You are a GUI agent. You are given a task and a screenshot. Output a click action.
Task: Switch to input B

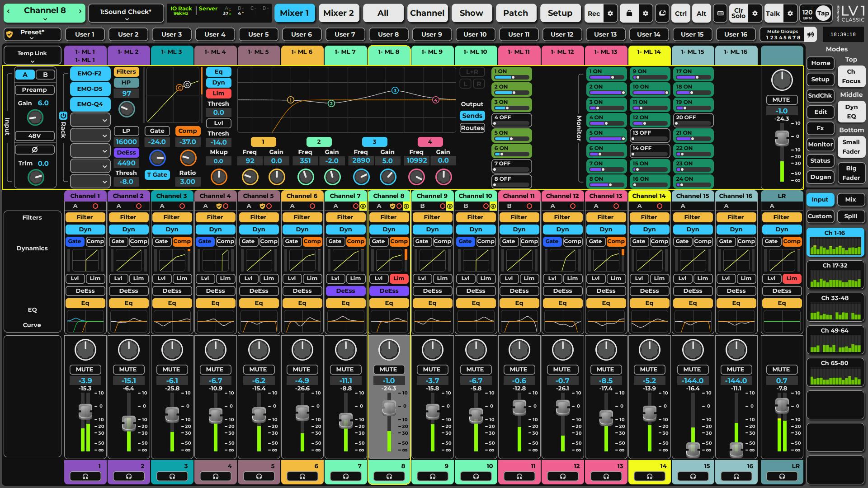tap(45, 75)
